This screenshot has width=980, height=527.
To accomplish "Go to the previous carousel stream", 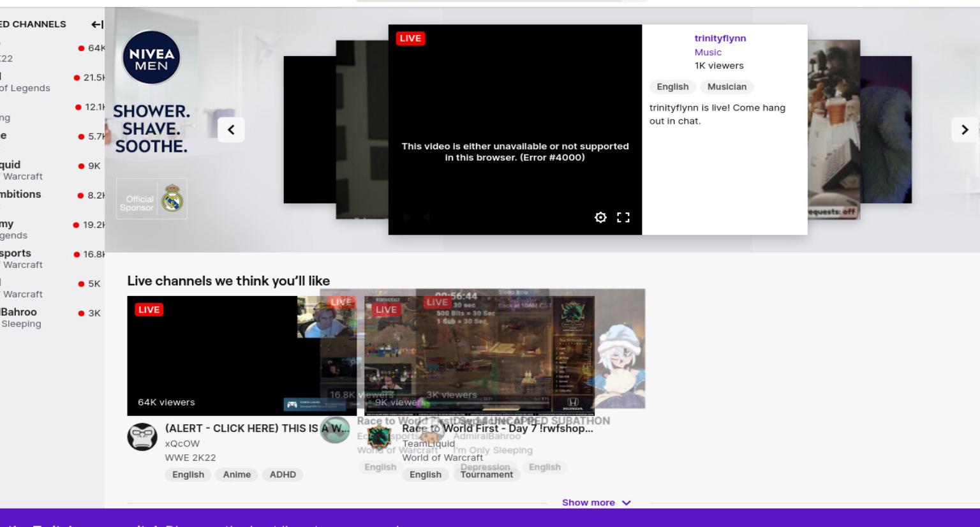I will [231, 130].
